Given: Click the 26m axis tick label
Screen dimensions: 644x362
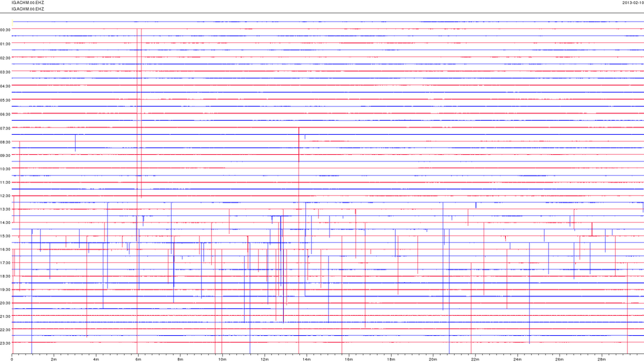Looking at the screenshot, I should pos(559,359).
